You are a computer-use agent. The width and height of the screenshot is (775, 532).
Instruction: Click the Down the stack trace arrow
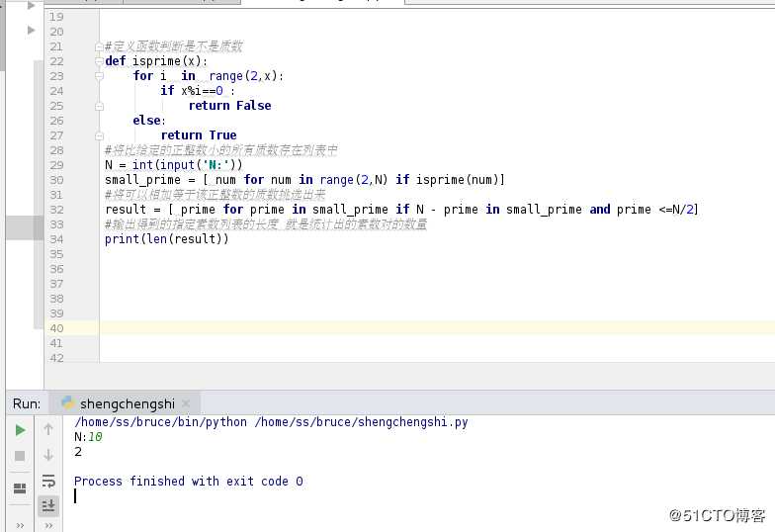48,455
